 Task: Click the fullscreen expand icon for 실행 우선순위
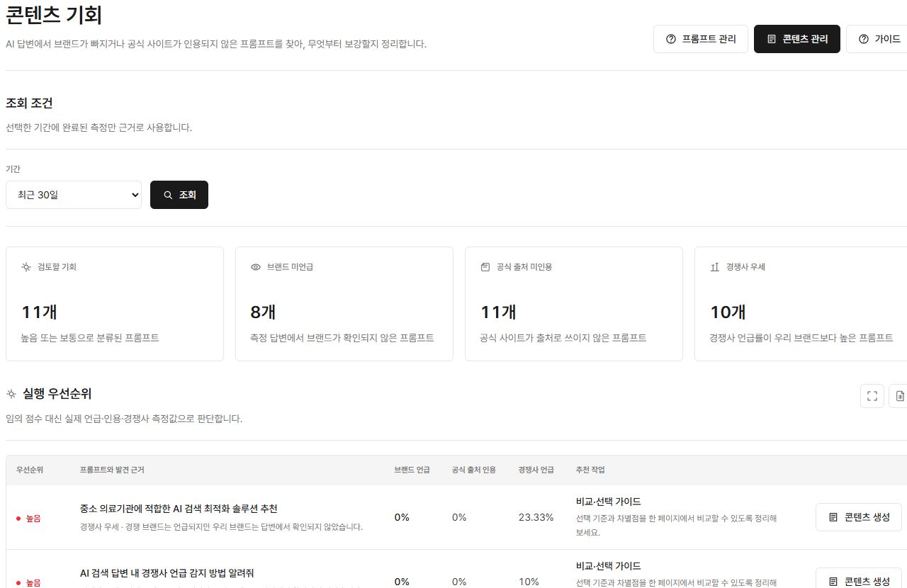pyautogui.click(x=872, y=396)
